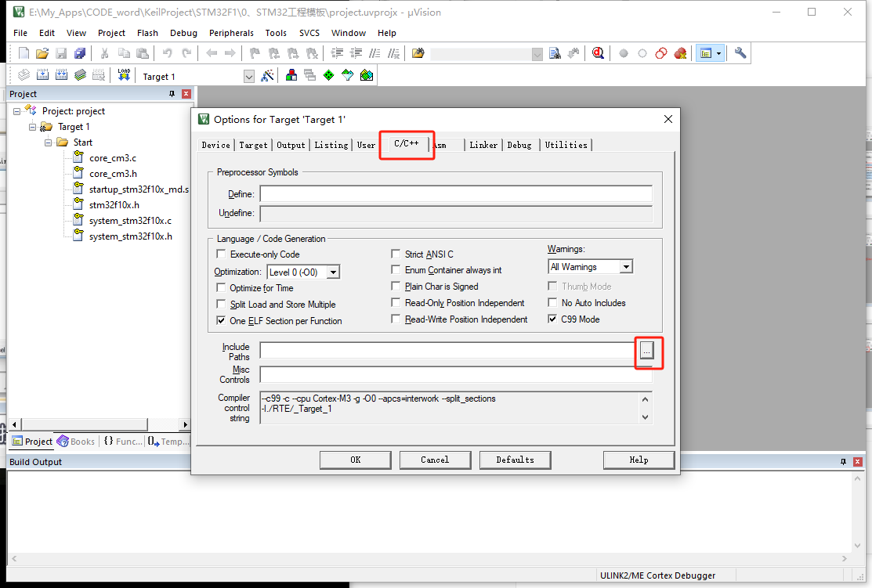872x588 pixels.
Task: Switch to the Linker tab
Action: point(483,145)
